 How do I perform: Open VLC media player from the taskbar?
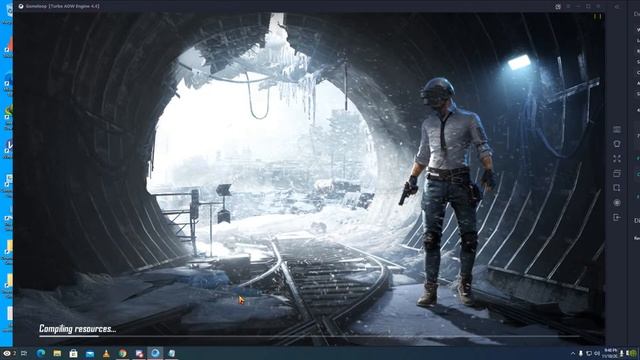pyautogui.click(x=106, y=353)
